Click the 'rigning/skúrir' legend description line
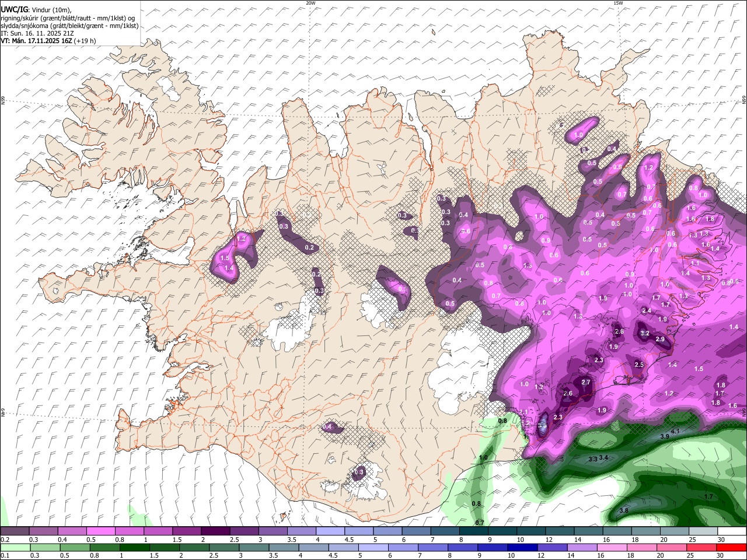747x560 pixels. [x=67, y=18]
